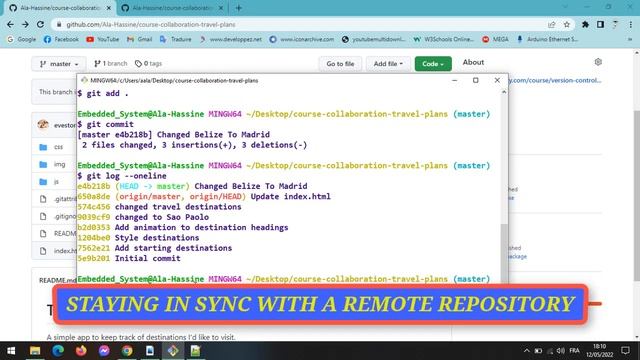Go forward in Chrome browser
This screenshot has width=640, height=360.
click(25, 24)
